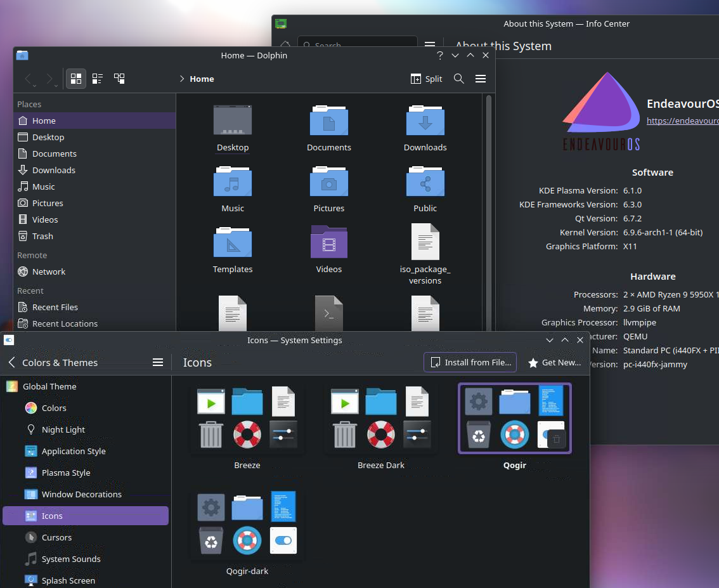Switch Dolphin to Details tree view
Screen dimensions: 719x588
point(119,79)
